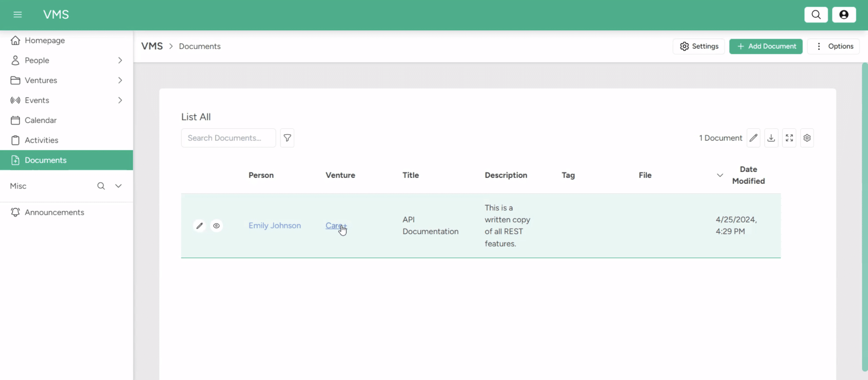The width and height of the screenshot is (868, 380).
Task: Navigate to the Calendar menu item
Action: [41, 120]
